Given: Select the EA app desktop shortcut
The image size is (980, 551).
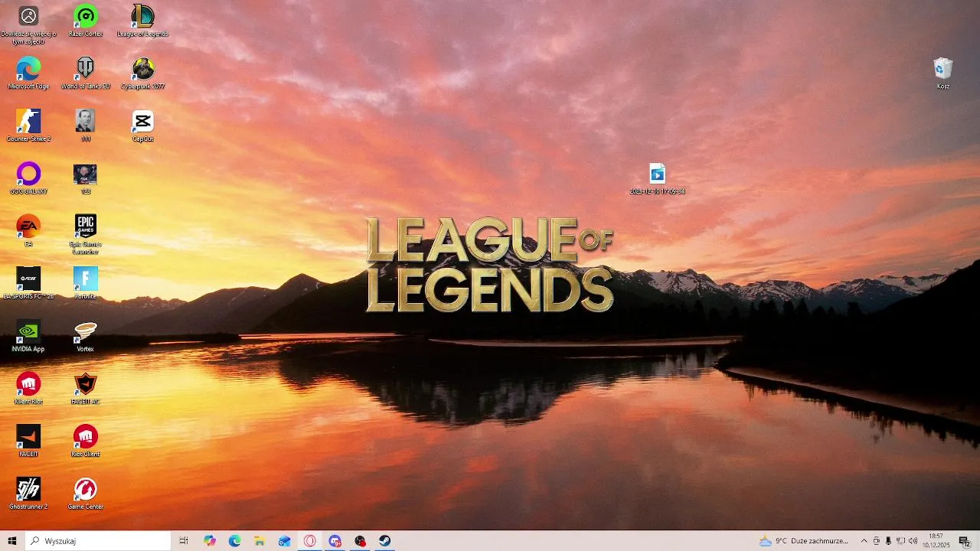Looking at the screenshot, I should click(28, 230).
